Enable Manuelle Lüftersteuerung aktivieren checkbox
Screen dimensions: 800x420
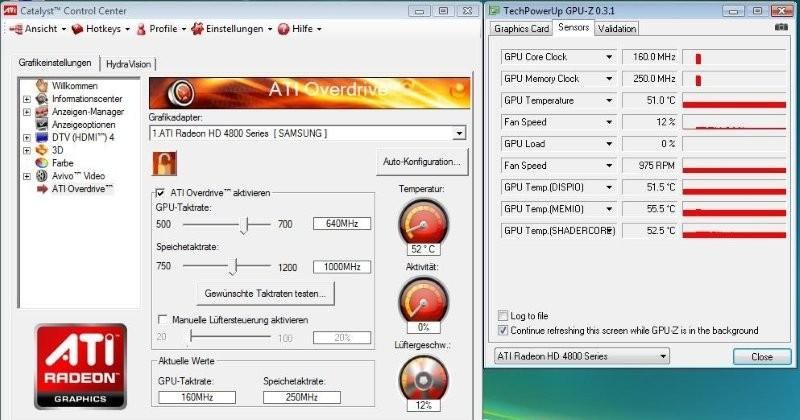(x=162, y=319)
